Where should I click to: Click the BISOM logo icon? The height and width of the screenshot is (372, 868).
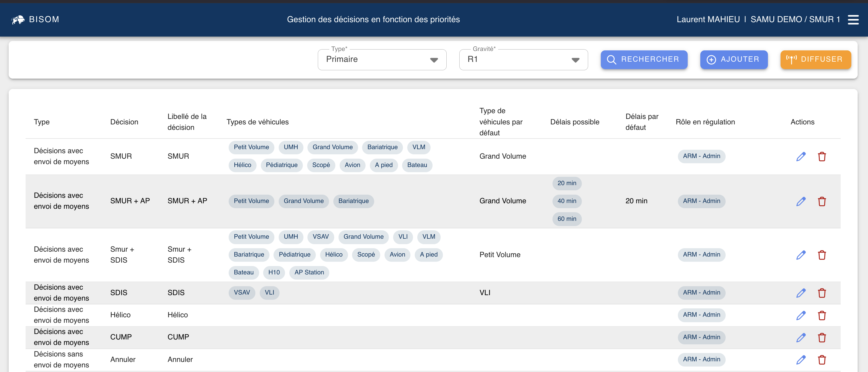[18, 20]
